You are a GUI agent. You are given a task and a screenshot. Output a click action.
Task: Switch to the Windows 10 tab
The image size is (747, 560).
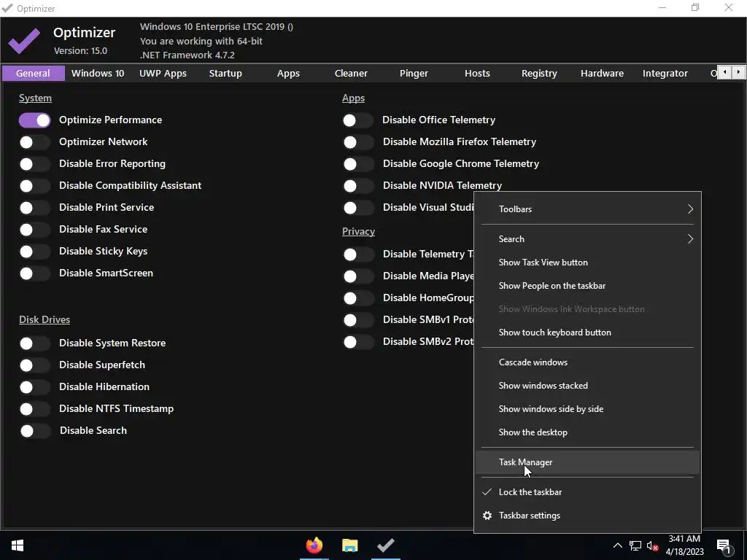98,74
